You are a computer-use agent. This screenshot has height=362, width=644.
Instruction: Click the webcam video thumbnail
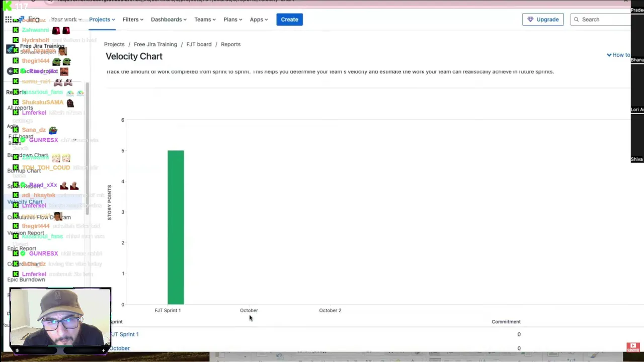pyautogui.click(x=60, y=318)
